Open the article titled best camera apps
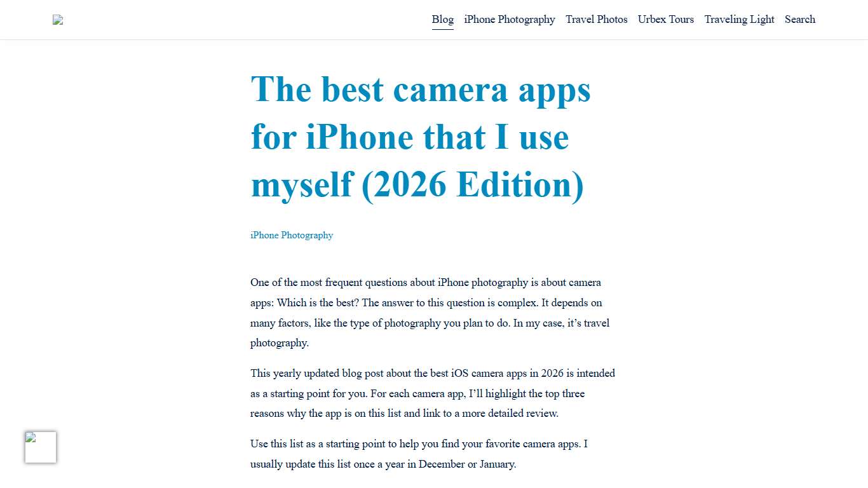Viewport: 868px width, 488px height. pos(421,137)
